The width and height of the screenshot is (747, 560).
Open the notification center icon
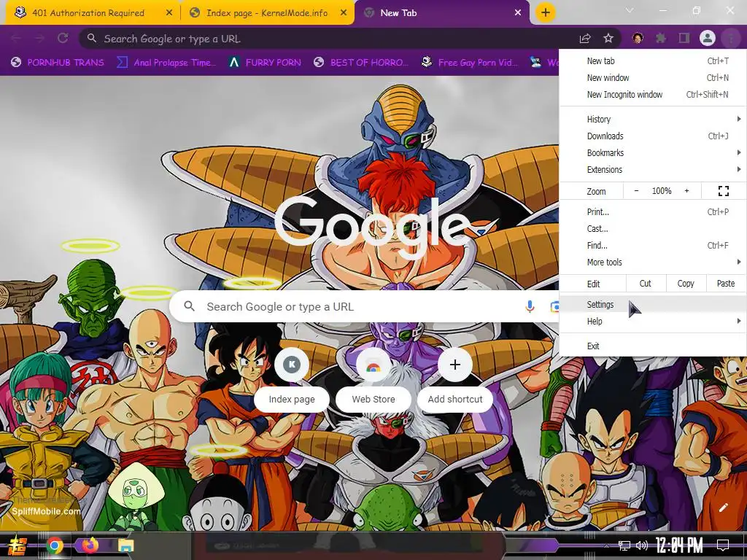723,545
